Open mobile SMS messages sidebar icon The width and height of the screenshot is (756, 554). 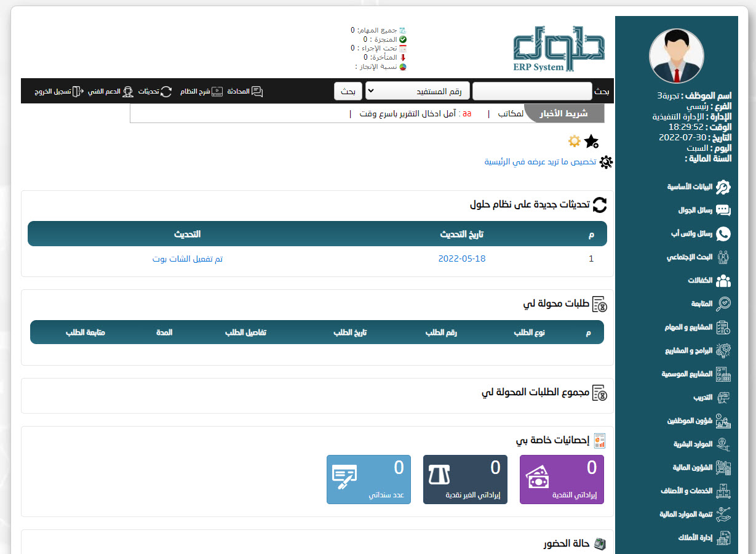pos(723,210)
